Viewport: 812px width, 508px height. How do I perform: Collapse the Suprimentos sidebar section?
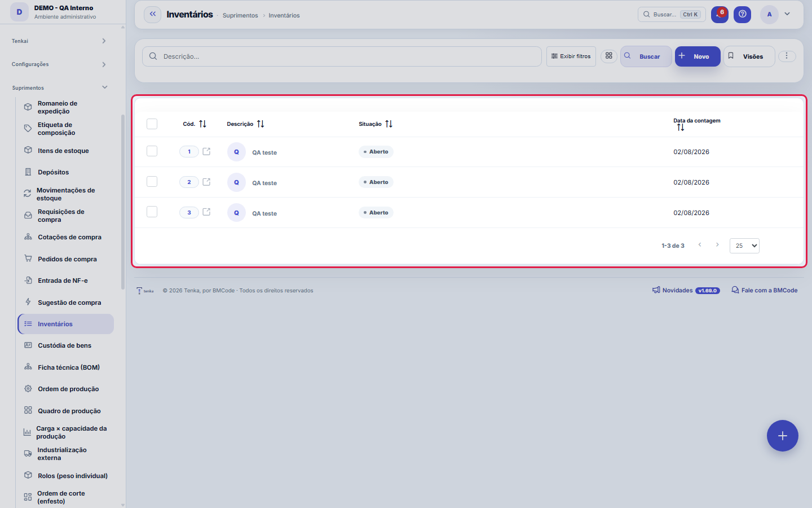coord(59,87)
